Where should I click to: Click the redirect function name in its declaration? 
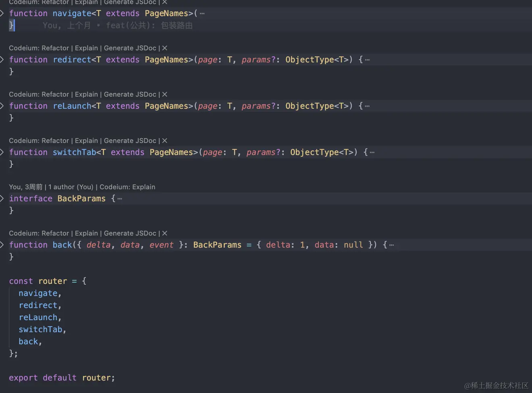[x=72, y=60]
